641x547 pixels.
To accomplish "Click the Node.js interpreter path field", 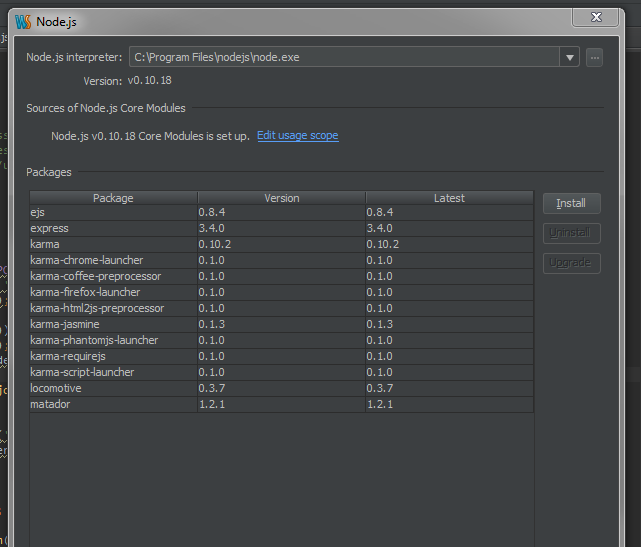I will click(x=344, y=57).
